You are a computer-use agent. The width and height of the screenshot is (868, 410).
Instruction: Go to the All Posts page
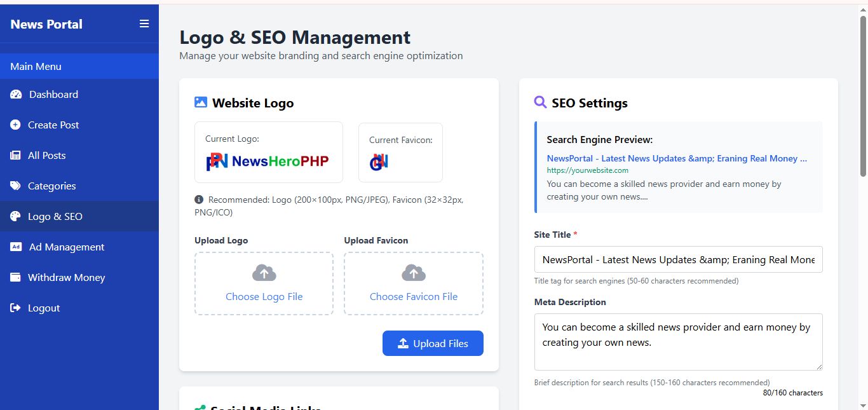[x=46, y=156]
